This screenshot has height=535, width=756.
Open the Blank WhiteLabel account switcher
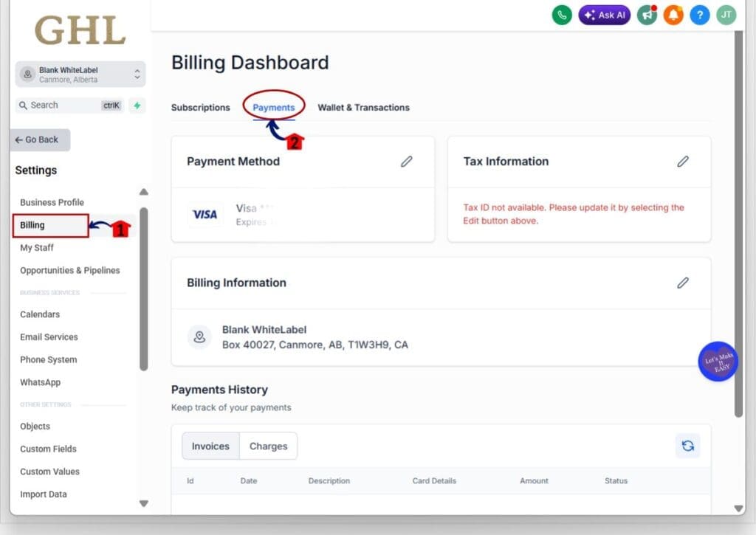tap(80, 75)
